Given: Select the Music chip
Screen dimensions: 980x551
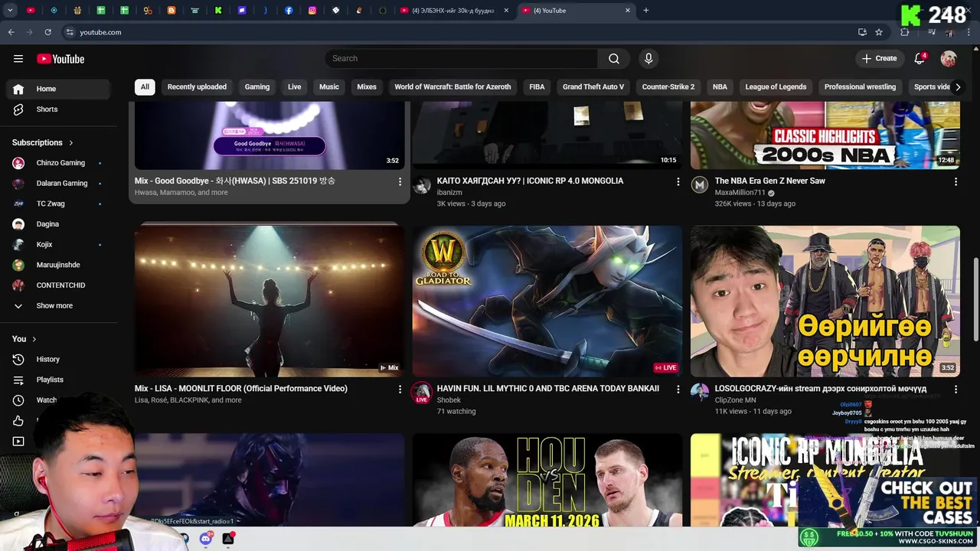Looking at the screenshot, I should (x=329, y=87).
